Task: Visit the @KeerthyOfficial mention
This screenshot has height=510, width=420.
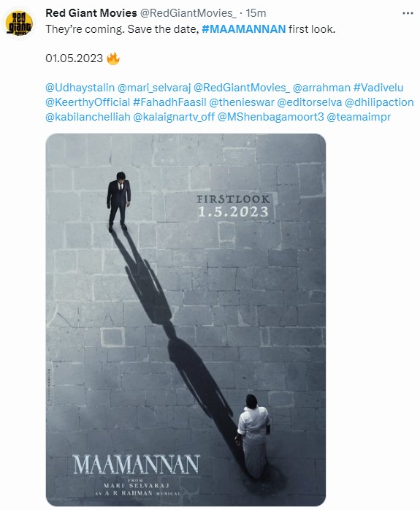Action: pyautogui.click(x=88, y=102)
